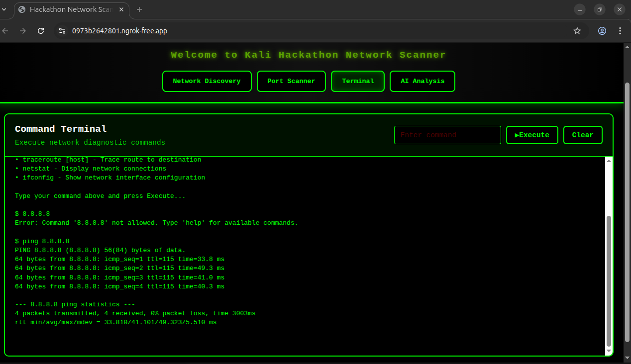The height and width of the screenshot is (364, 631).
Task: Expand the tab search dropdown arrow
Action: tap(4, 9)
